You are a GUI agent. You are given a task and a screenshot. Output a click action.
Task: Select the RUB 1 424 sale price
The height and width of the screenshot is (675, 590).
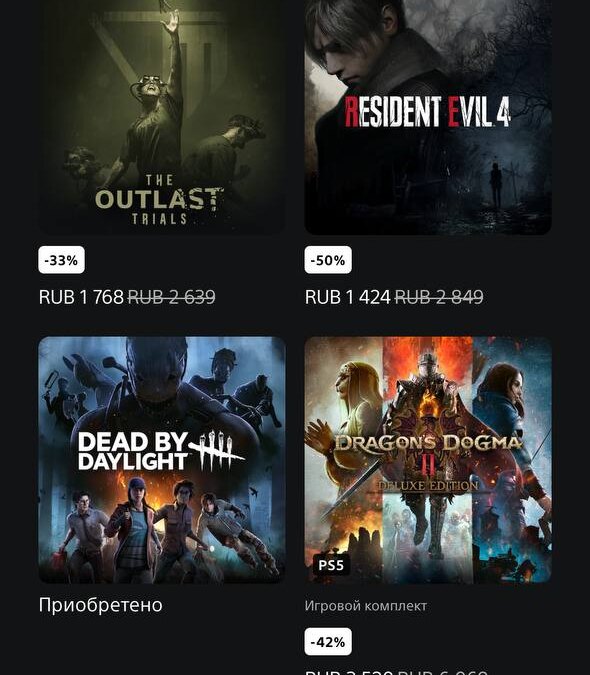click(348, 297)
